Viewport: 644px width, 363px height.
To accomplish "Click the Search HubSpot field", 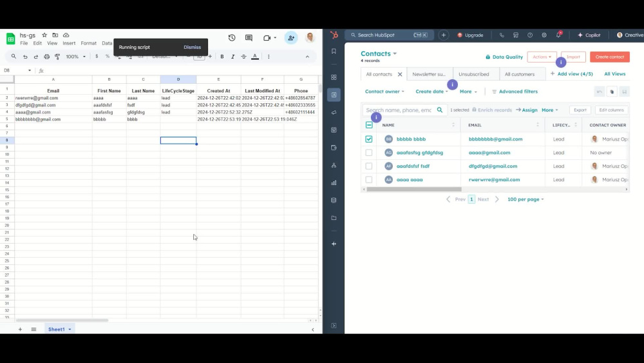I will click(389, 35).
